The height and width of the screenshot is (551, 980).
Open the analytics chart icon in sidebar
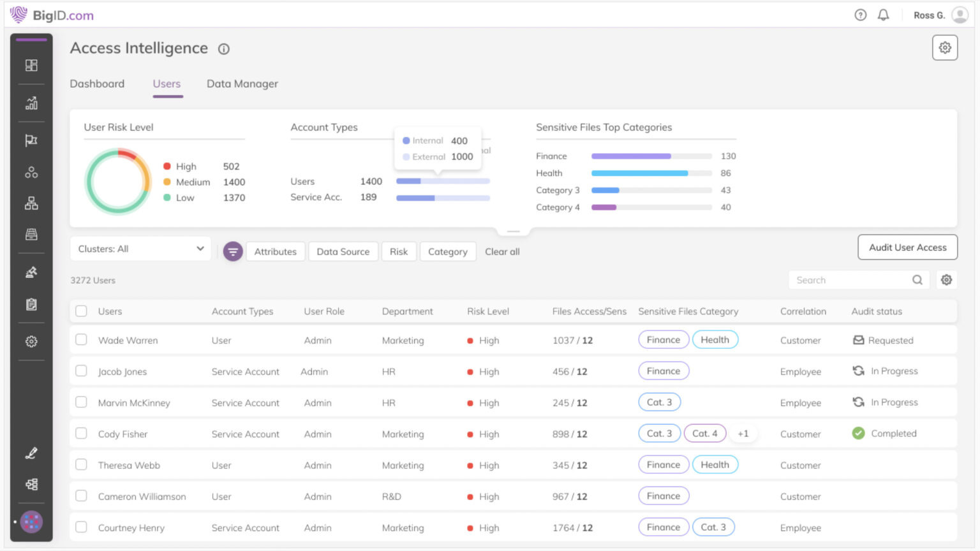tap(31, 103)
